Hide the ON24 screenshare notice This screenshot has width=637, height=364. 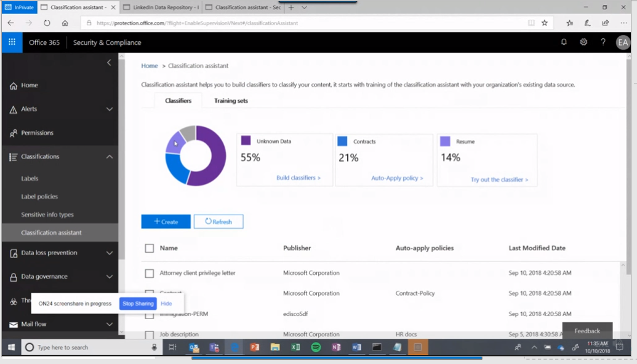click(166, 304)
